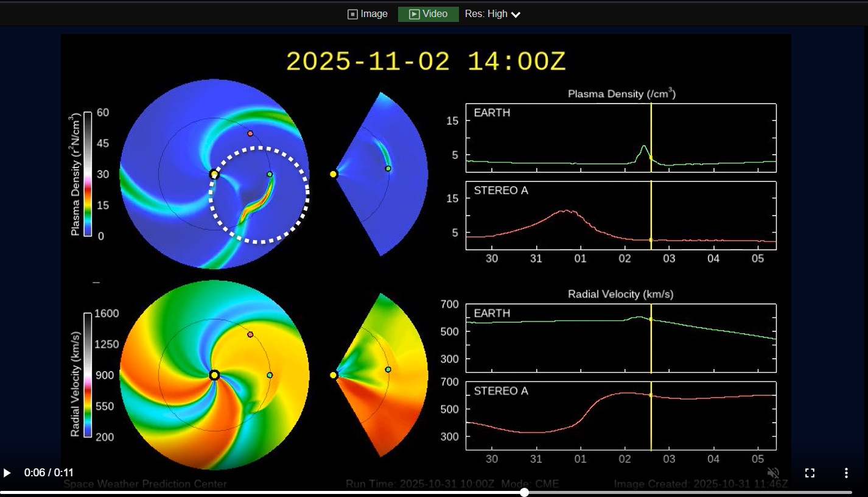Image resolution: width=868 pixels, height=497 pixels.
Task: Enter fullscreen mode for the video
Action: [x=810, y=473]
